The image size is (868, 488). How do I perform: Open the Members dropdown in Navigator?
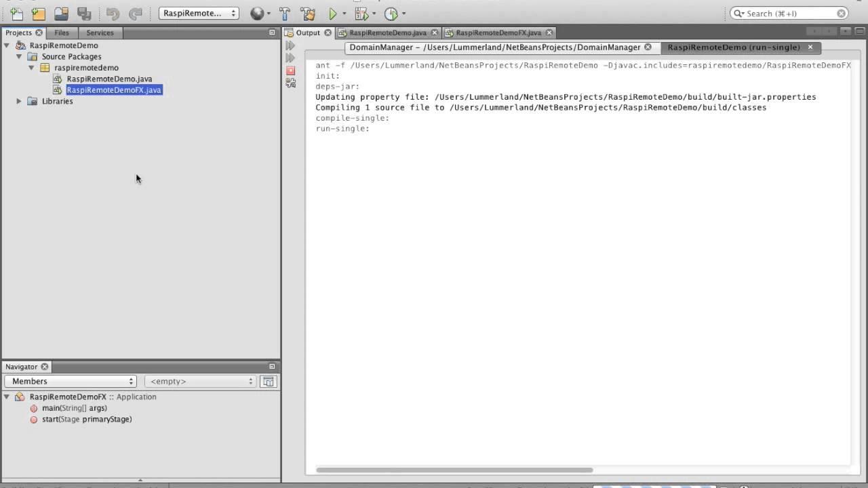[71, 382]
